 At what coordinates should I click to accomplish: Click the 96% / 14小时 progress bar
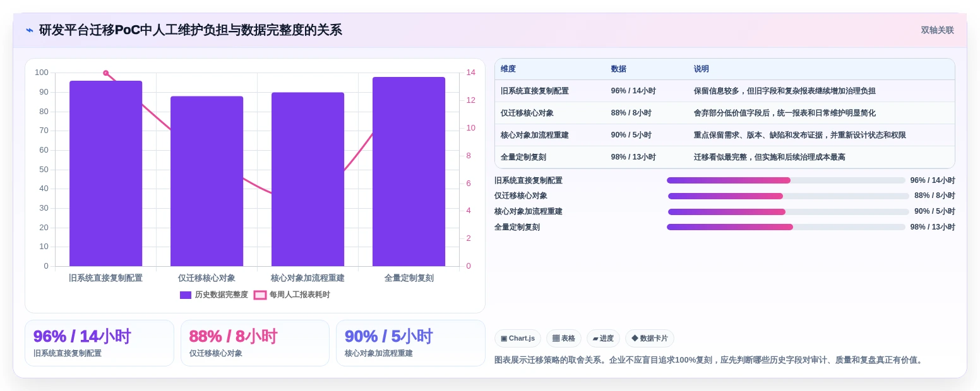786,180
